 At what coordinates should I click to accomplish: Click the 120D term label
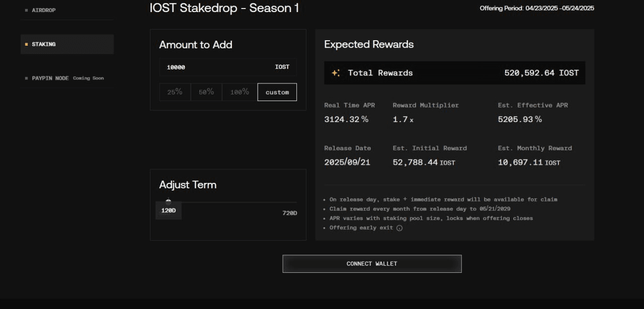coord(169,211)
